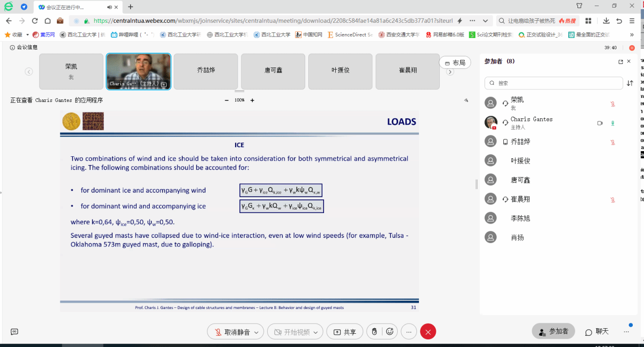
Task: Sort the participants list
Action: click(x=630, y=83)
